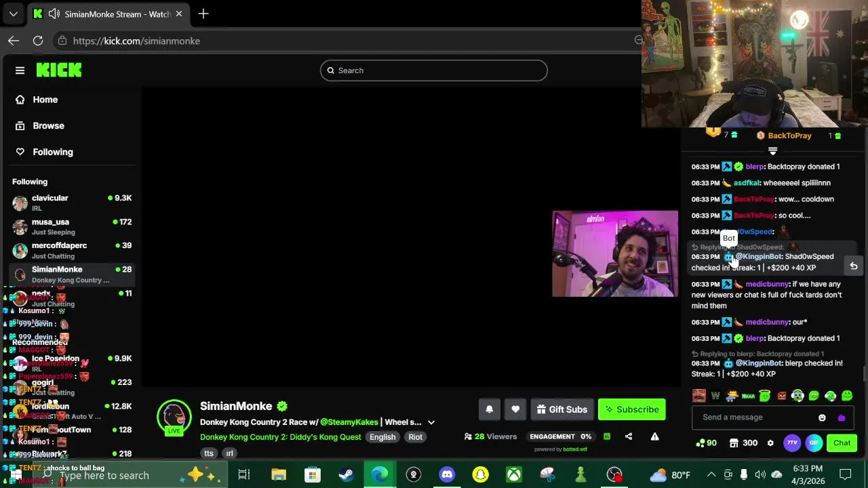Click asdfkal username in chat

747,183
